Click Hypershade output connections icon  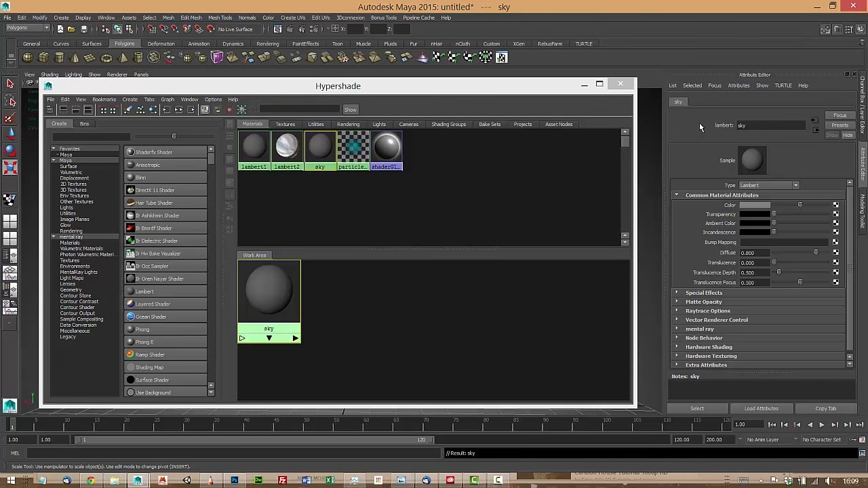click(x=192, y=110)
